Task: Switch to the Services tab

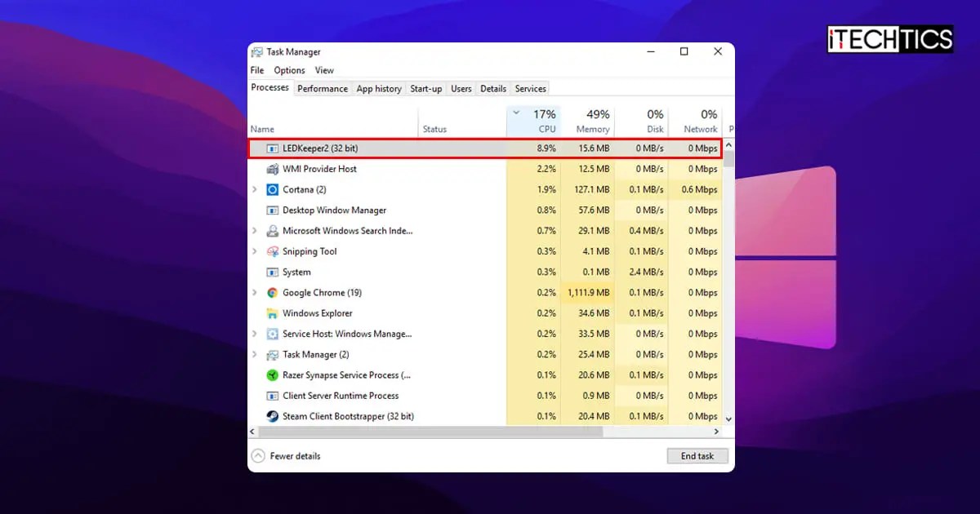Action: pyautogui.click(x=531, y=89)
